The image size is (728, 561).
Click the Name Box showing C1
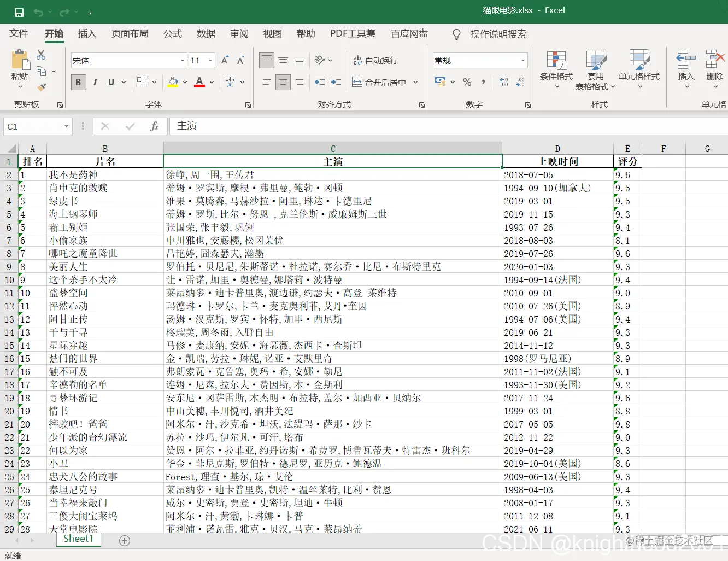click(x=38, y=126)
